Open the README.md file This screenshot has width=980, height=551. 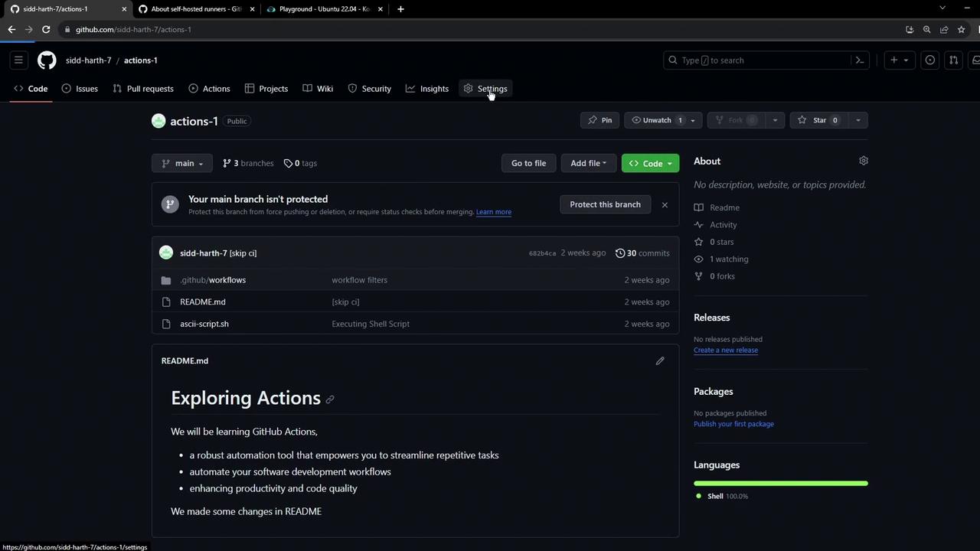tap(203, 302)
